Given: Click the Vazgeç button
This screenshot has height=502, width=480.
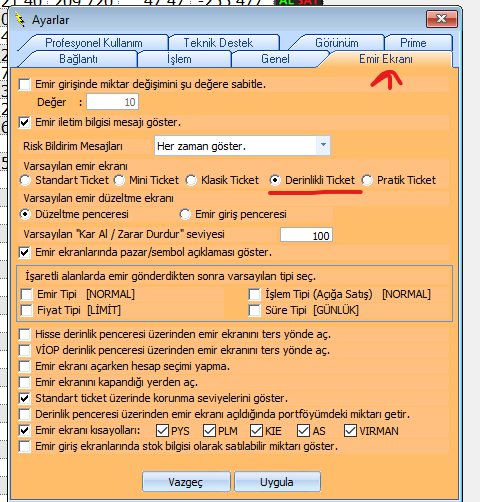Looking at the screenshot, I should tap(186, 482).
